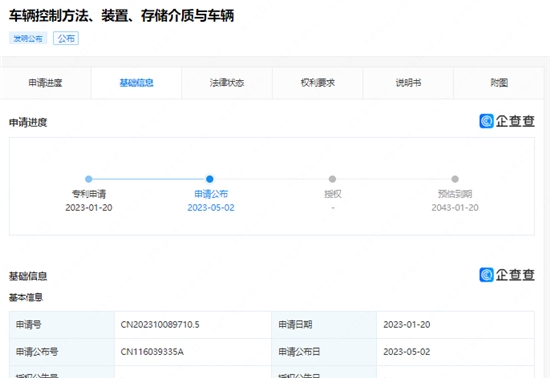
Task: Select the 预估到期 timeline dot
Action: pyautogui.click(x=455, y=179)
